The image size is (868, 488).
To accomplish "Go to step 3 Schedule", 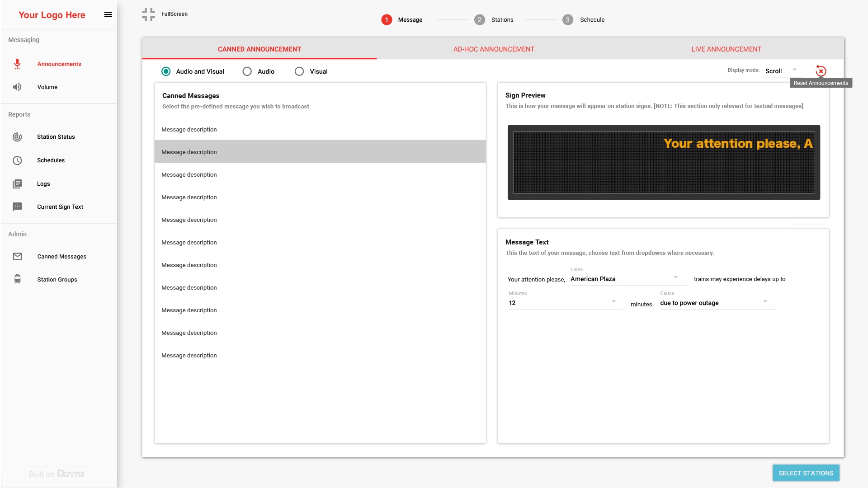I will 583,20.
